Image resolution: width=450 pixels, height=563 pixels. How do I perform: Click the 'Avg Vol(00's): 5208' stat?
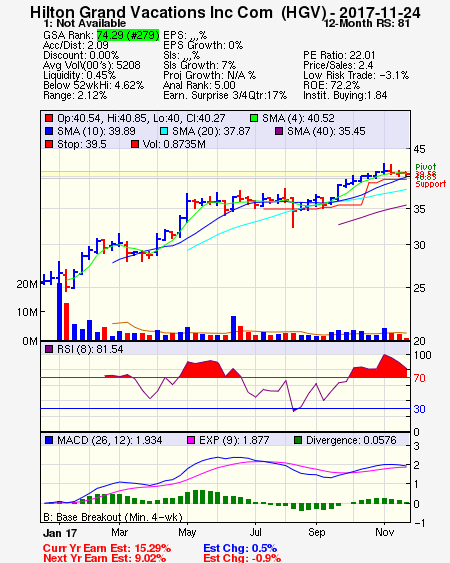92,65
